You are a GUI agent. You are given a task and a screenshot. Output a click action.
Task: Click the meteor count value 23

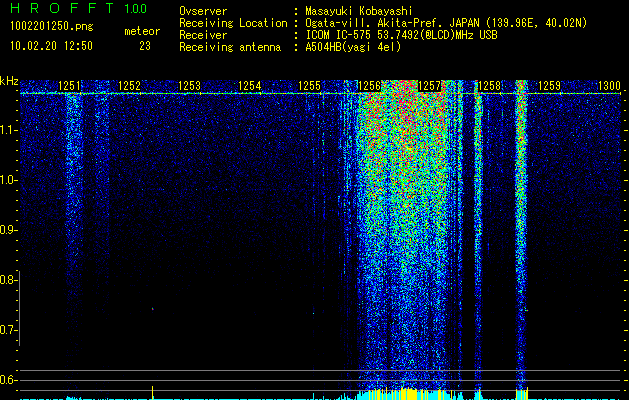145,46
